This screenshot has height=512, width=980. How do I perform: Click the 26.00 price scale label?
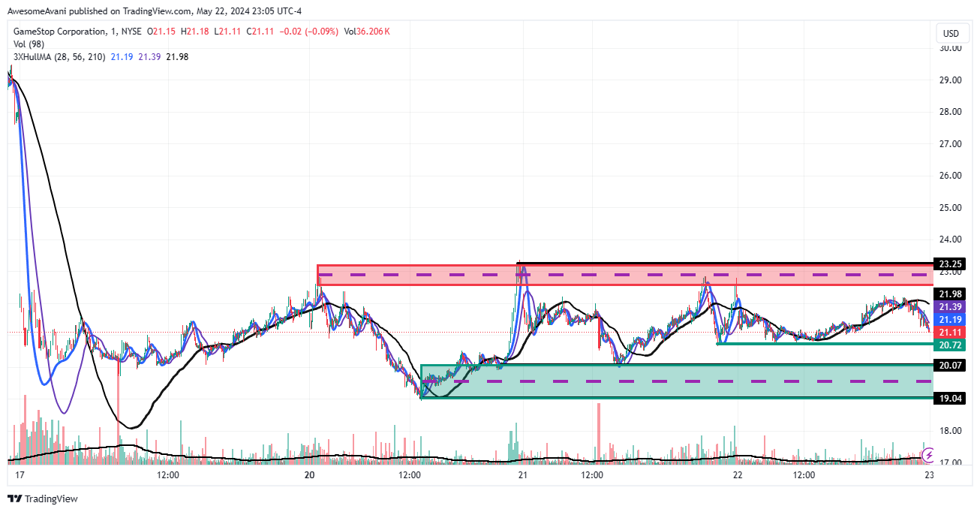(951, 176)
